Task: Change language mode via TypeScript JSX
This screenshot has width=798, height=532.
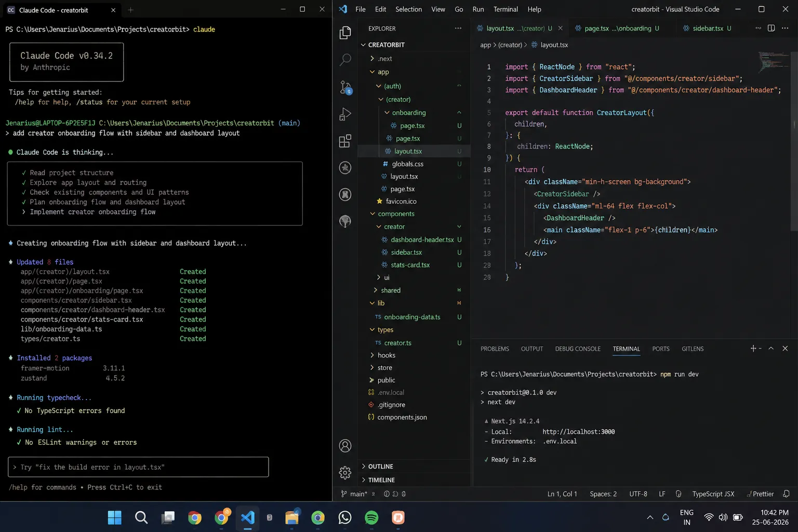Action: coord(713,494)
